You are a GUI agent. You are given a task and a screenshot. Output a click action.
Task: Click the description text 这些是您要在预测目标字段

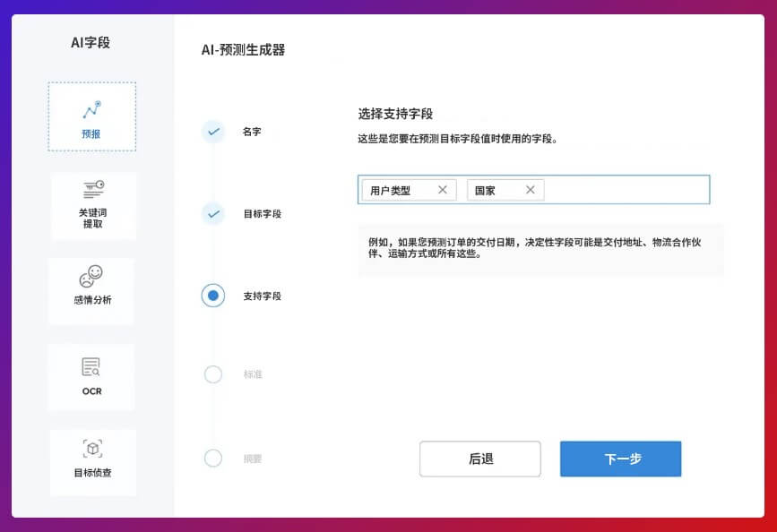tap(458, 139)
